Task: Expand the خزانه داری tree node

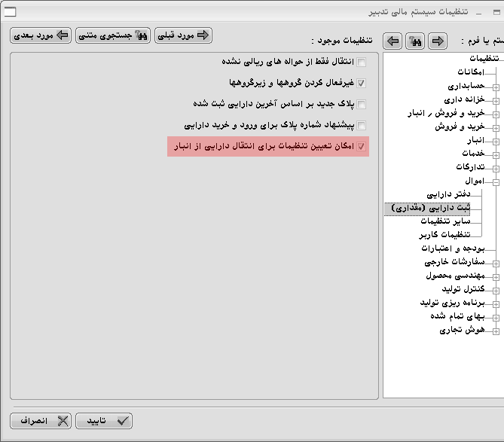Action: 496,99
